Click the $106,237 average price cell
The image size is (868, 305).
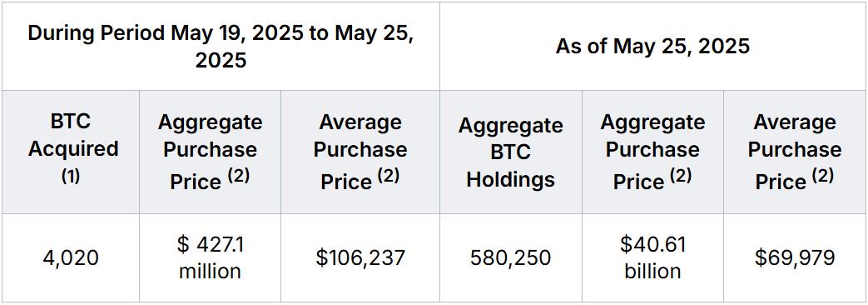point(360,257)
